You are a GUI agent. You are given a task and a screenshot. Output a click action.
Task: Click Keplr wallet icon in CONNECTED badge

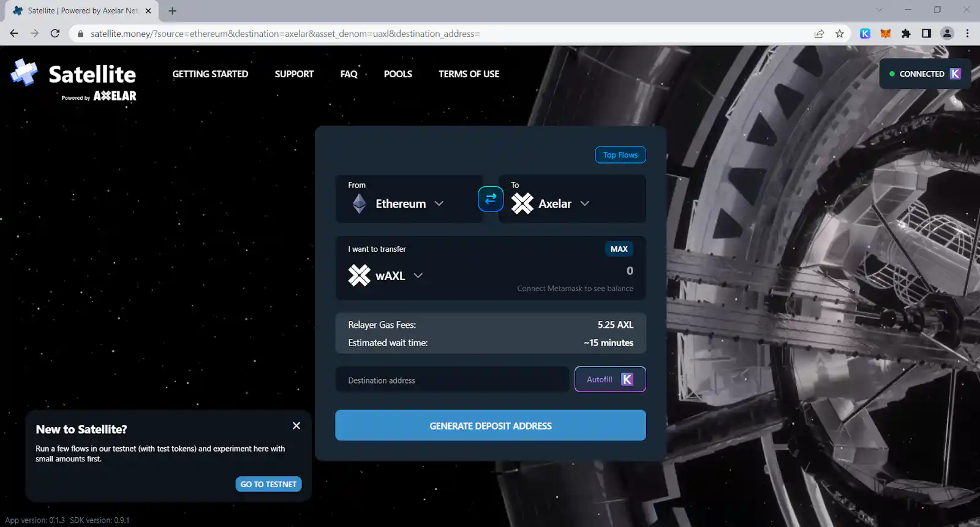956,74
